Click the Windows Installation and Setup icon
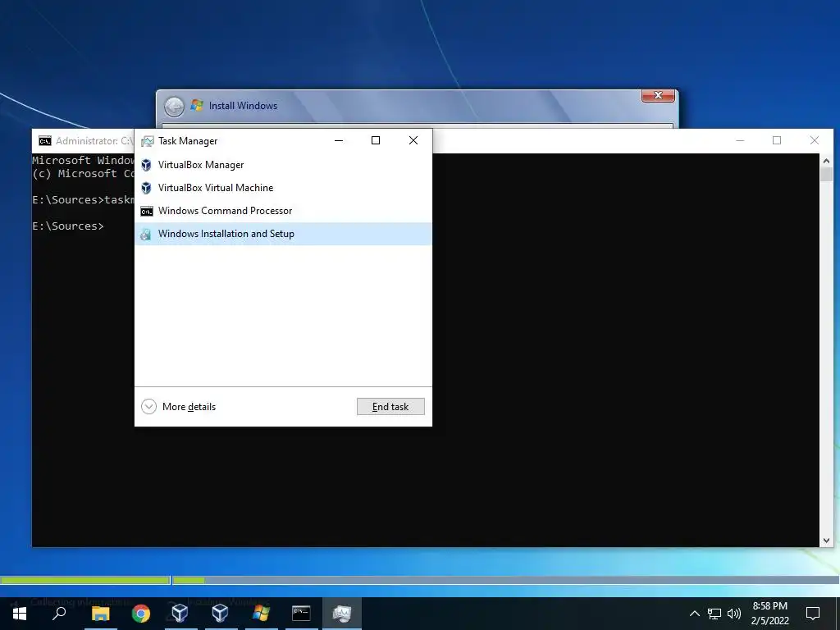840x630 pixels. pyautogui.click(x=146, y=235)
